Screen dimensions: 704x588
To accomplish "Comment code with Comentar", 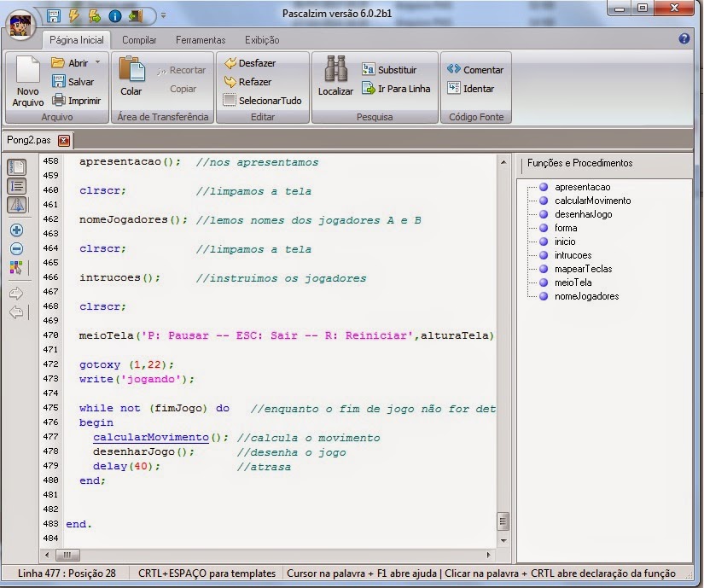I will pos(475,70).
